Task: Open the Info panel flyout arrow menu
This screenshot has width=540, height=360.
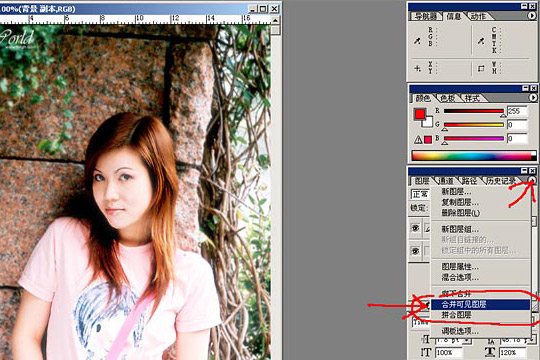Action: tap(531, 16)
